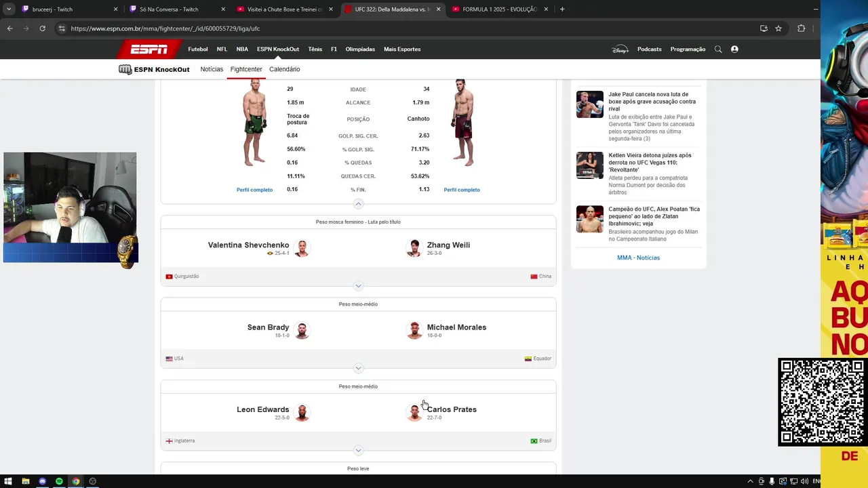Open Discord from the taskbar
This screenshot has height=488, width=868.
(x=42, y=481)
